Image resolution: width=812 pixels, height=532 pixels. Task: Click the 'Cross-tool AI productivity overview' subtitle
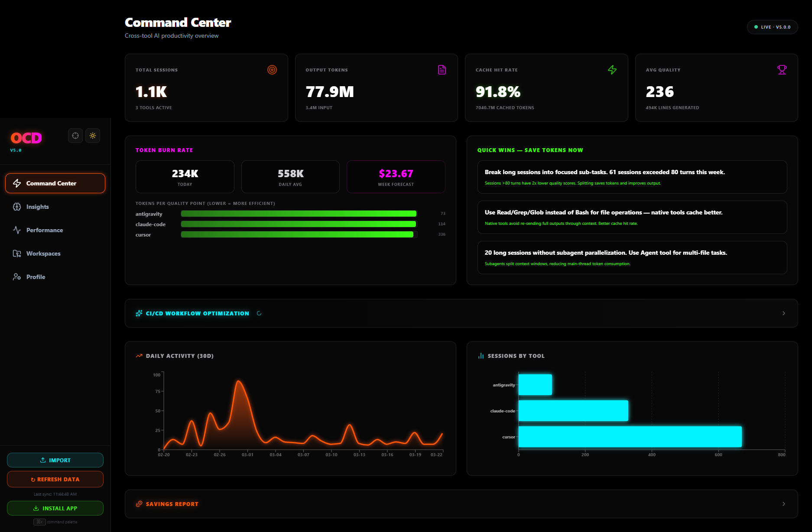click(172, 36)
